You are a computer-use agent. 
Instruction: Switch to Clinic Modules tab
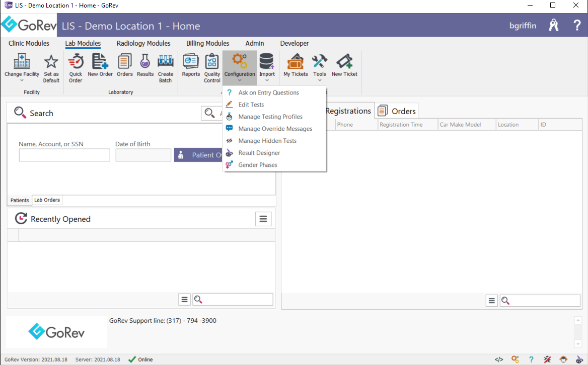coord(29,43)
